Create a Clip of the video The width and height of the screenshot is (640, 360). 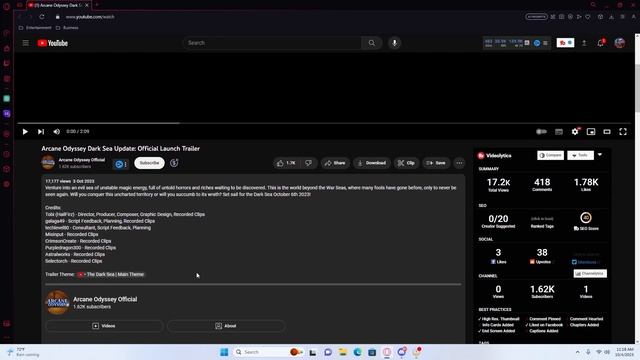pyautogui.click(x=407, y=163)
